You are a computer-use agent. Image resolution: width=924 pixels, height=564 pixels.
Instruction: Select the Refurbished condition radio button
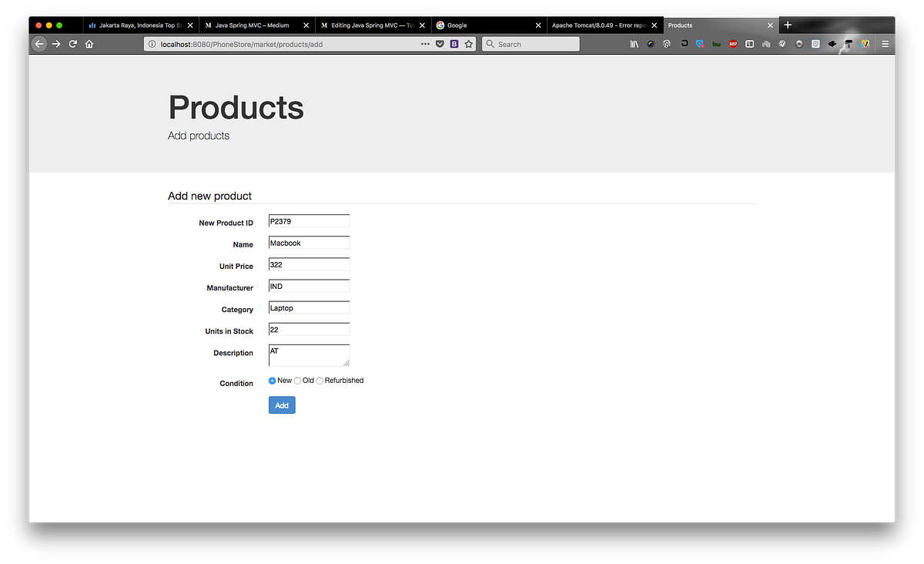pos(320,381)
